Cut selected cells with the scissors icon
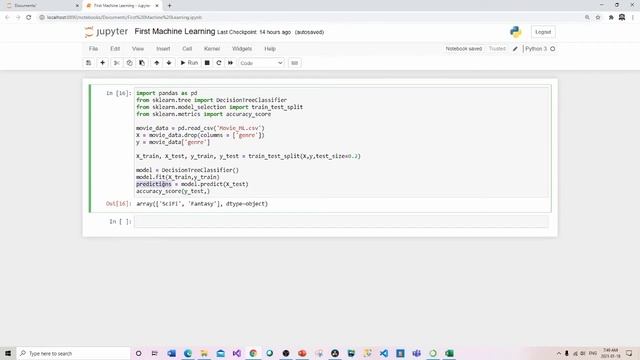This screenshot has height=360, width=640. point(117,63)
